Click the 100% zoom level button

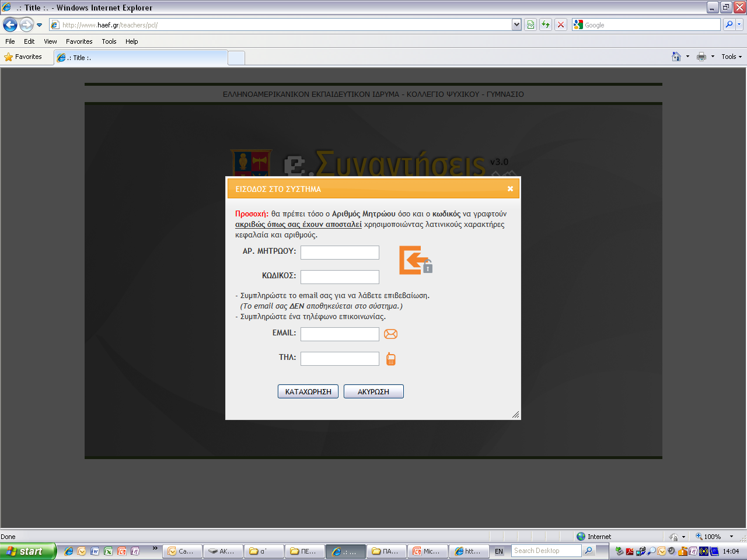[708, 537]
